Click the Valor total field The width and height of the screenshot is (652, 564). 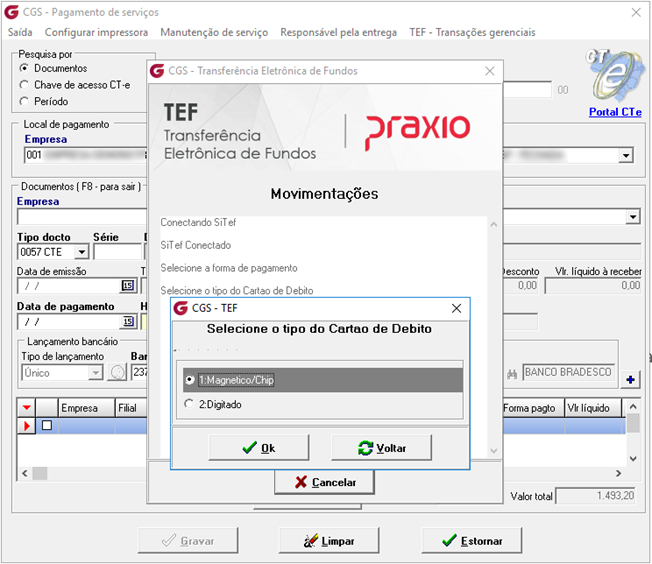pyautogui.click(x=595, y=496)
